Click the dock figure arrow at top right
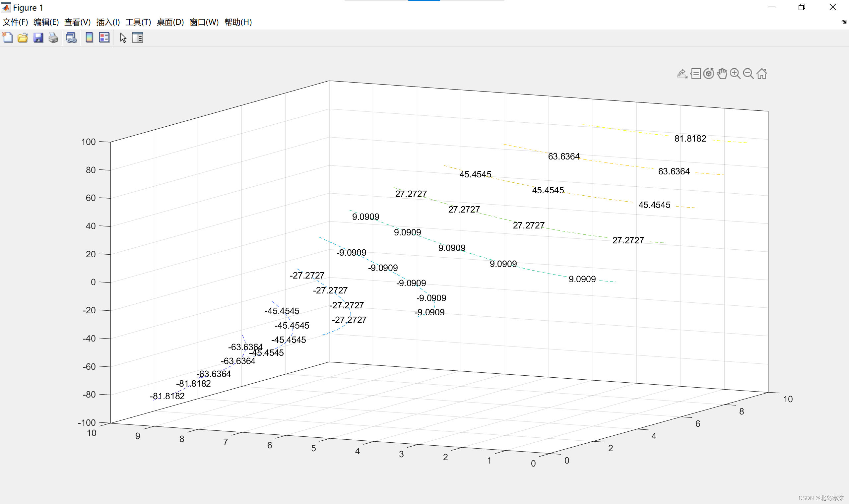849x504 pixels. pyautogui.click(x=844, y=22)
